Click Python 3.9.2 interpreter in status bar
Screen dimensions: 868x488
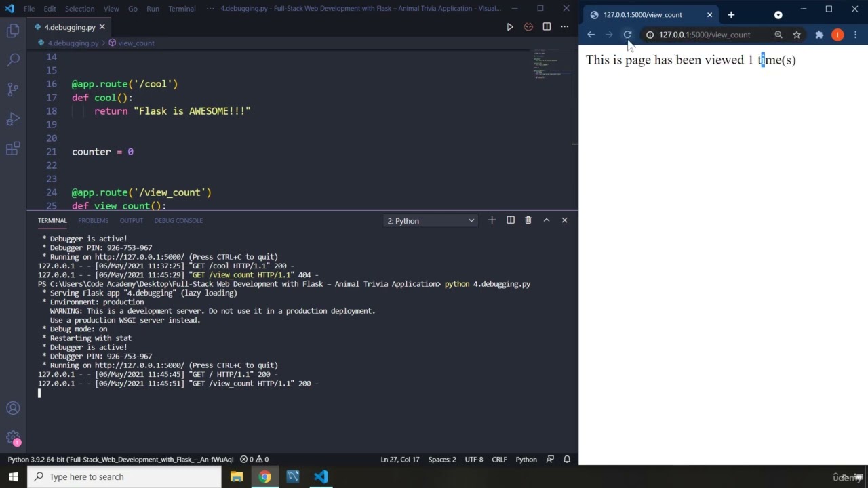pyautogui.click(x=120, y=459)
